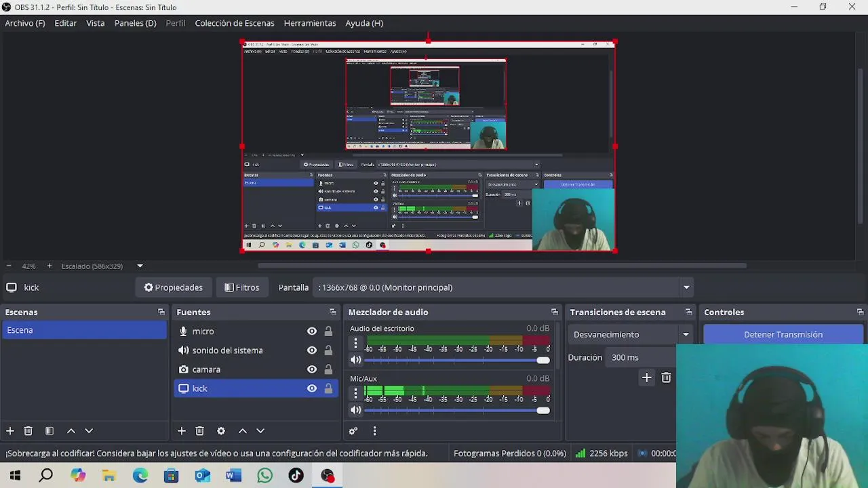Delete the selected source in Fuentes
The width and height of the screenshot is (868, 488).
pyautogui.click(x=199, y=431)
